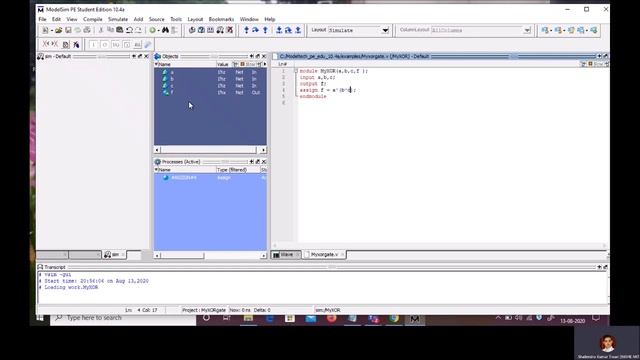This screenshot has width=640, height=360.
Task: Click the Save toolbar icon
Action: pyautogui.click(x=68, y=30)
